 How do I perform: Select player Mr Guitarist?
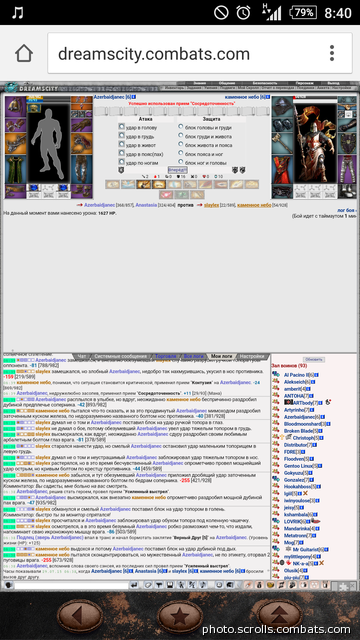(306, 550)
